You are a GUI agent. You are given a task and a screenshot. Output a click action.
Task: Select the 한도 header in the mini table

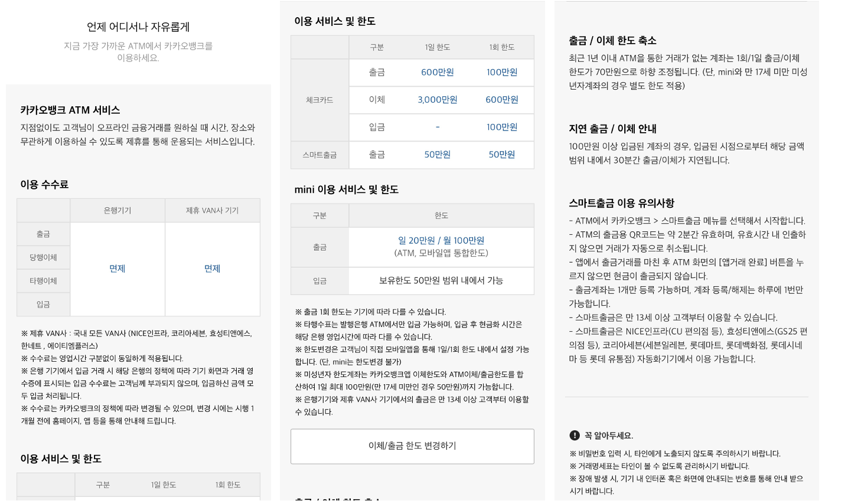(x=441, y=216)
